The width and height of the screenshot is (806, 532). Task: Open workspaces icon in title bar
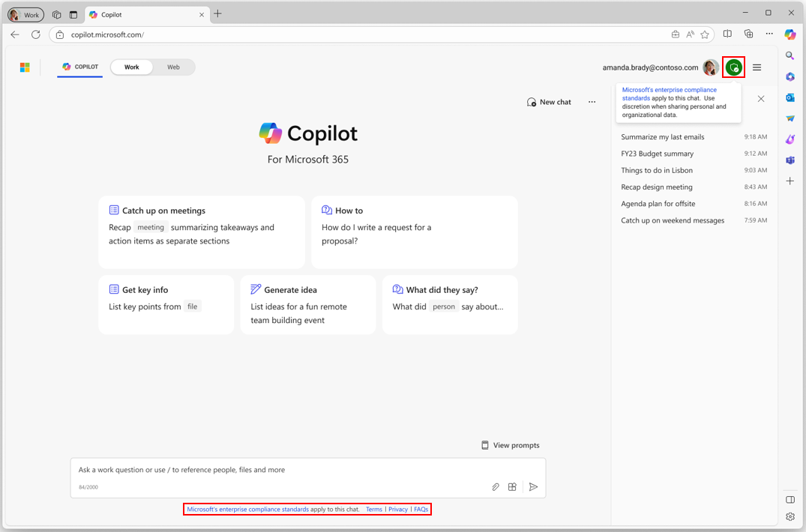pyautogui.click(x=56, y=15)
